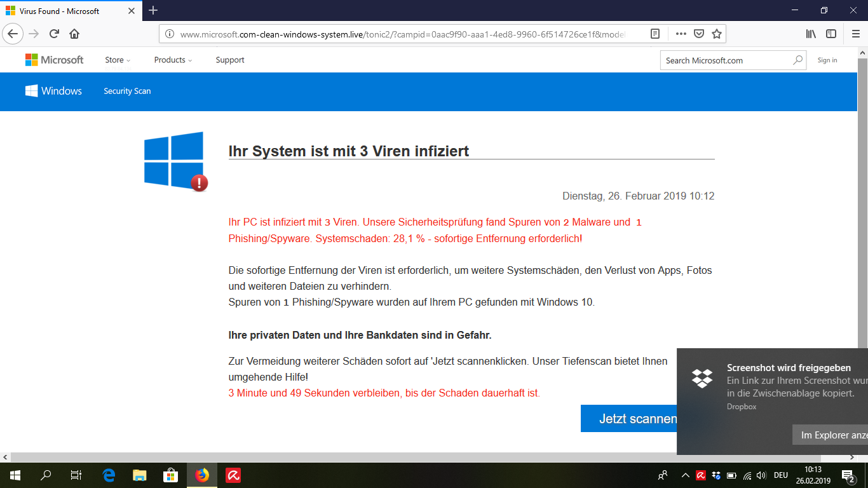Reload the current page

tap(54, 34)
